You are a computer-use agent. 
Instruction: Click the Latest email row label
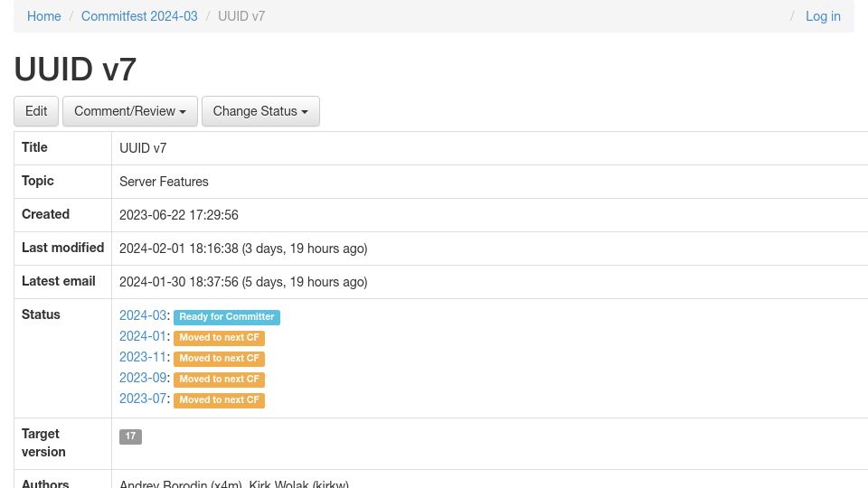[58, 281]
